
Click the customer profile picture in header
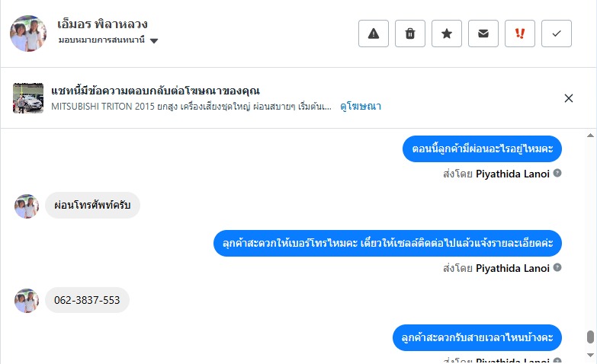click(x=28, y=33)
